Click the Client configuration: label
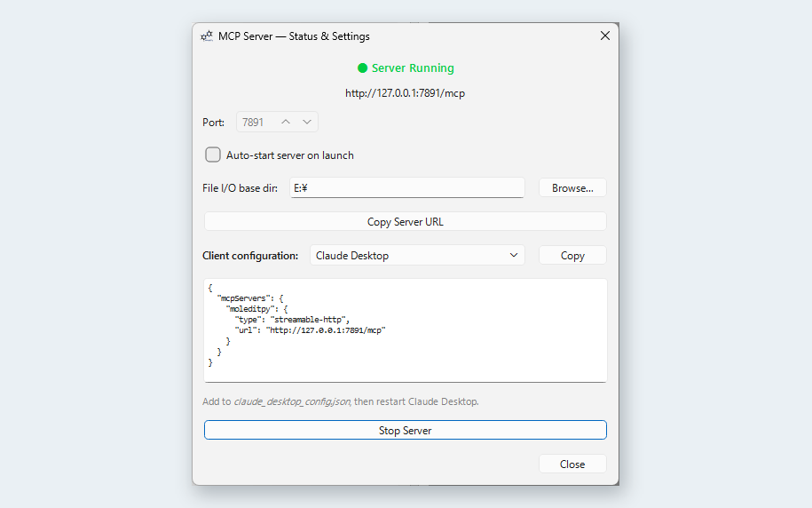Viewport: 812px width, 508px height. tap(250, 256)
